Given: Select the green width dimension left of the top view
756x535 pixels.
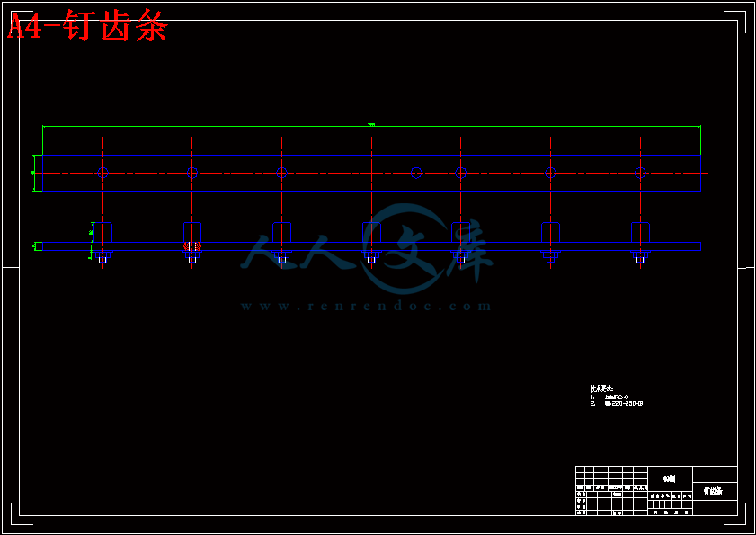Looking at the screenshot, I should 34,173.
